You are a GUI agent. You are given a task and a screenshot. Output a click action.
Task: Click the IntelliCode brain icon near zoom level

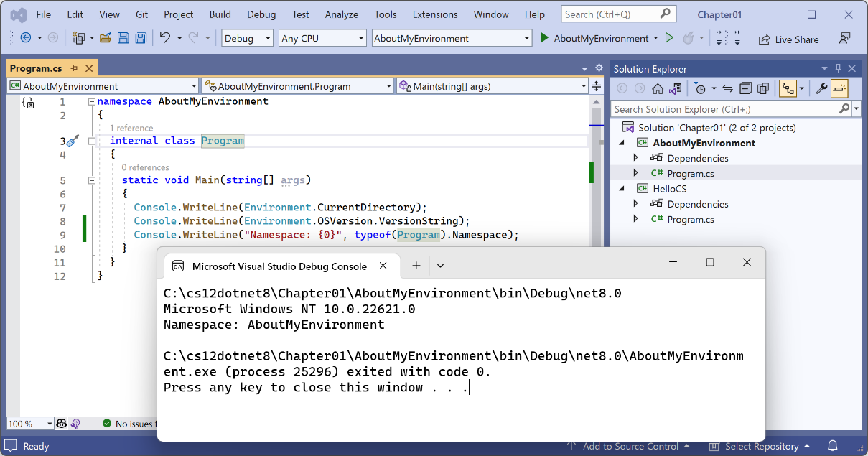[x=76, y=424]
